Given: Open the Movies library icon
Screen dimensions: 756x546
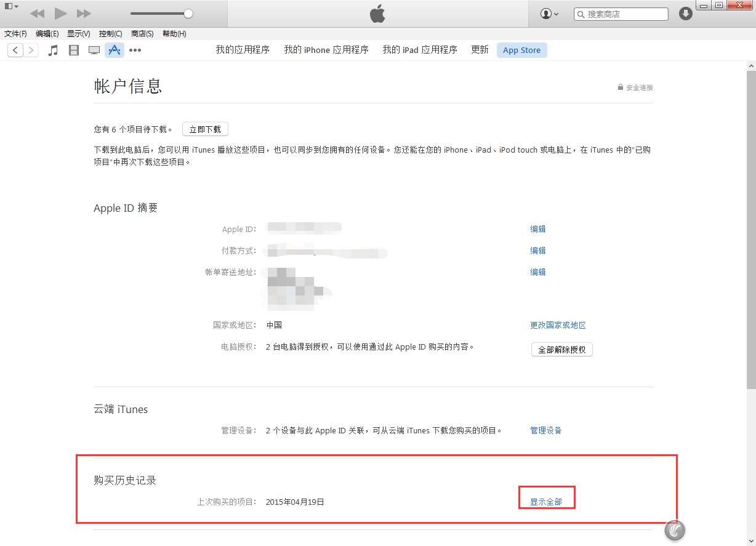Looking at the screenshot, I should click(x=74, y=50).
